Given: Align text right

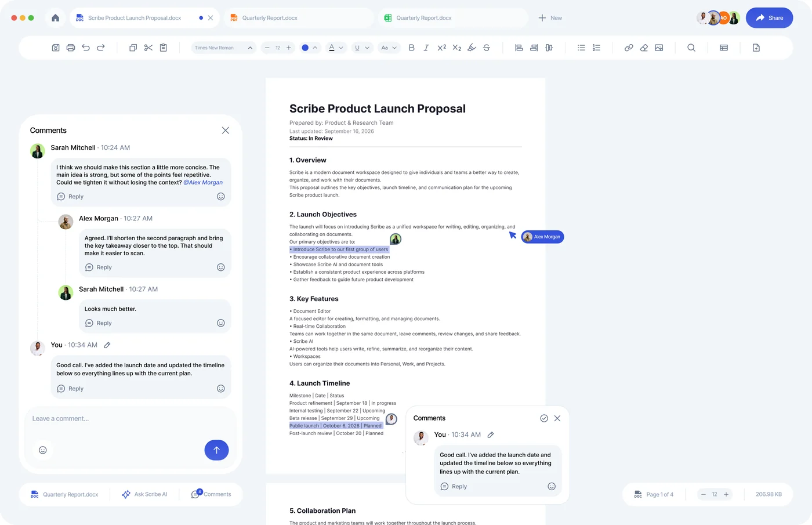Looking at the screenshot, I should coord(534,48).
